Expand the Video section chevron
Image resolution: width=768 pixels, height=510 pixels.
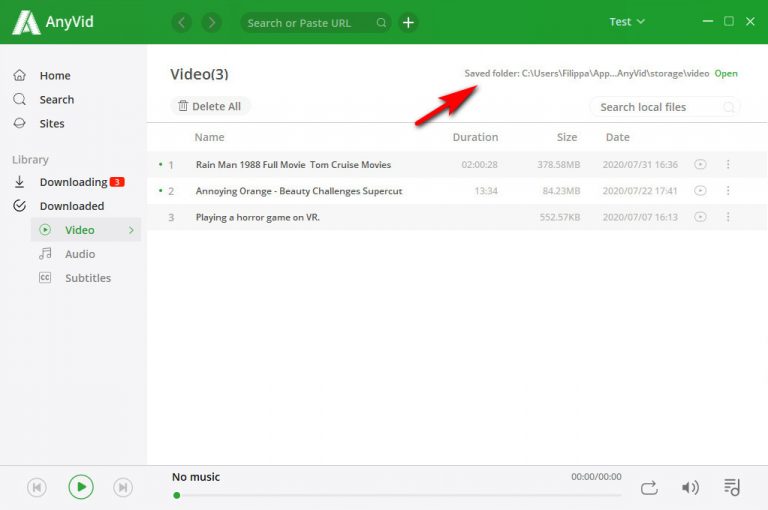coord(131,231)
